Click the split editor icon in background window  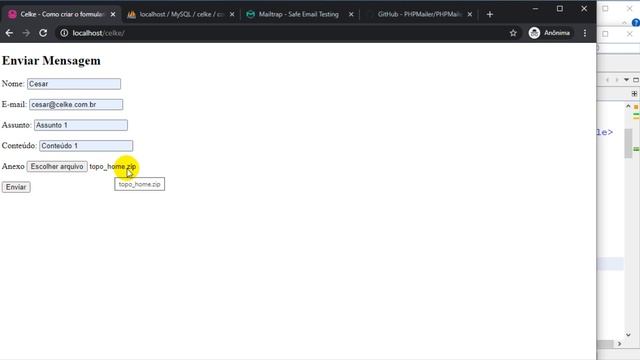point(634,94)
